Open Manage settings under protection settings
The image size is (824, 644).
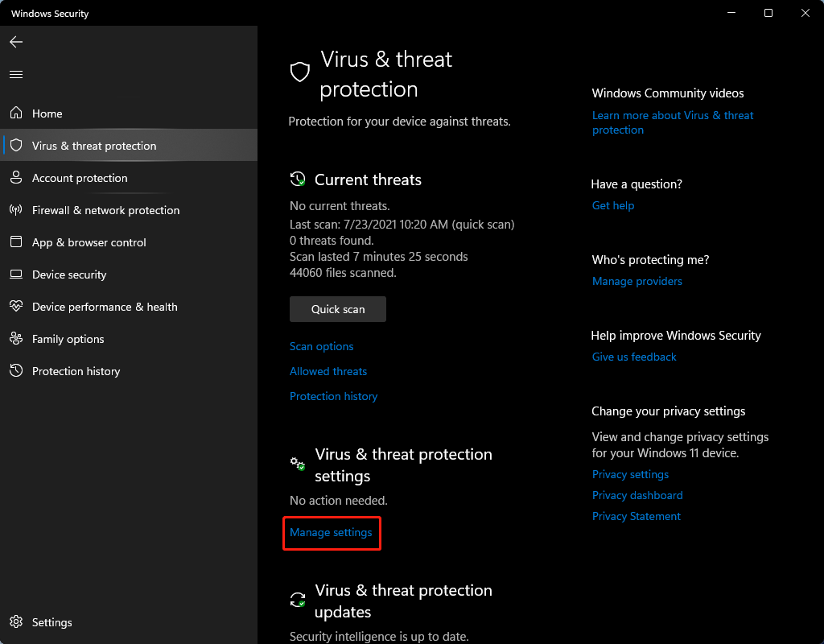point(331,532)
